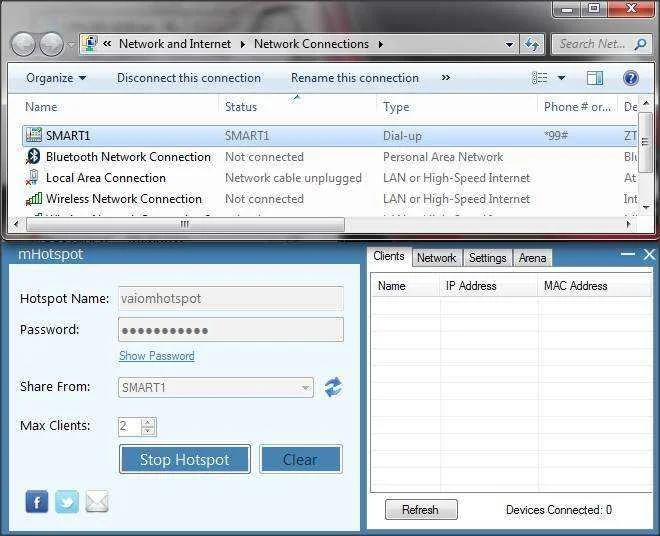
Task: Show more toolbar commands chevron
Action: pyautogui.click(x=446, y=77)
